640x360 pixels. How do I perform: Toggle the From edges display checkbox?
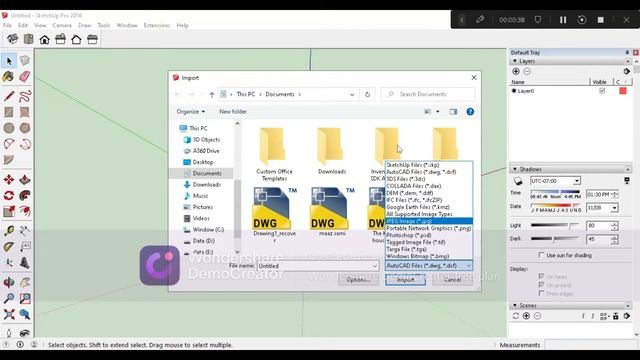point(541,293)
